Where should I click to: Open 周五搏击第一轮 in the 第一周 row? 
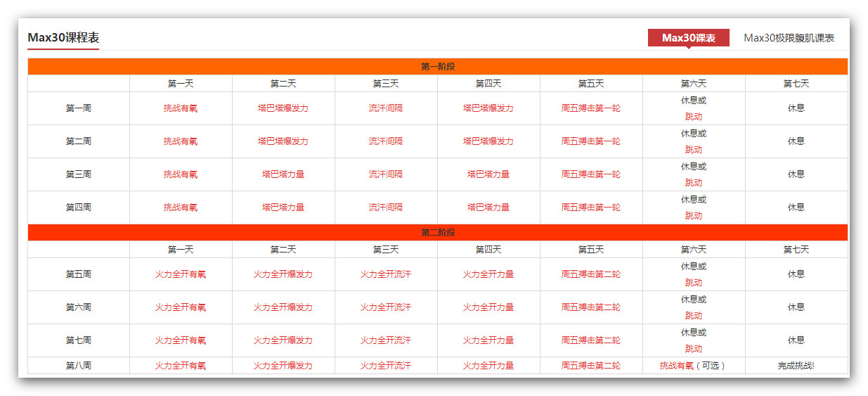click(591, 108)
